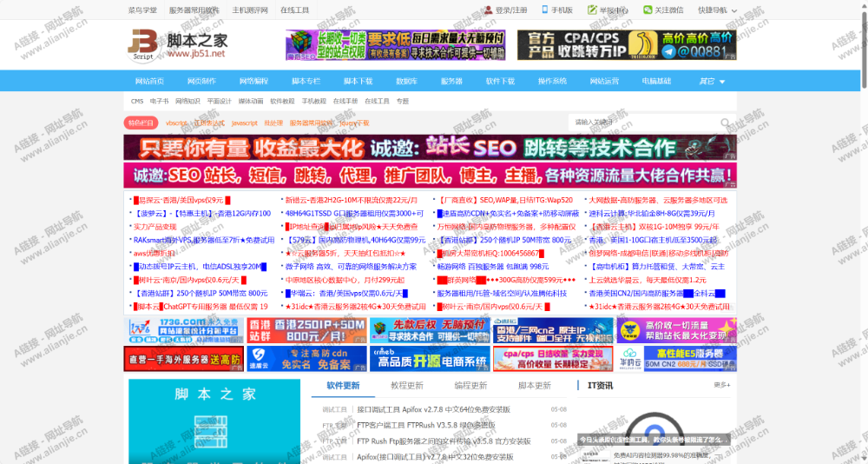Switch to the 编程更新 tab
Image resolution: width=868 pixels, height=464 pixels.
[470, 386]
